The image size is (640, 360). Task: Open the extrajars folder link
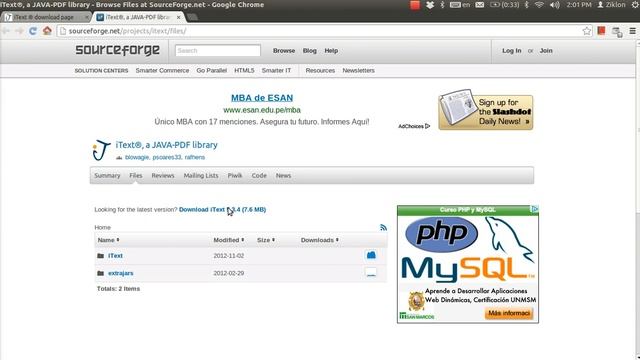click(120, 273)
